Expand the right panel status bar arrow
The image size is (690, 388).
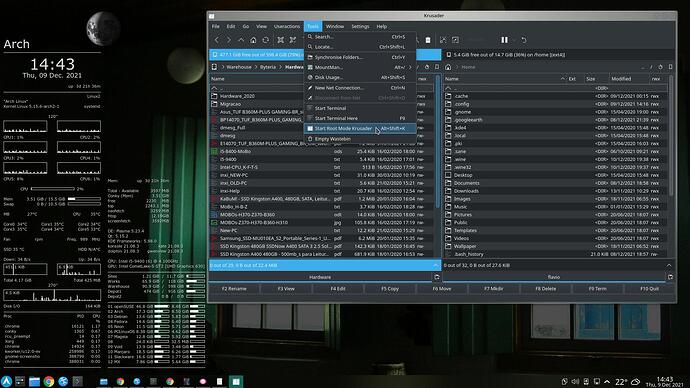click(669, 265)
